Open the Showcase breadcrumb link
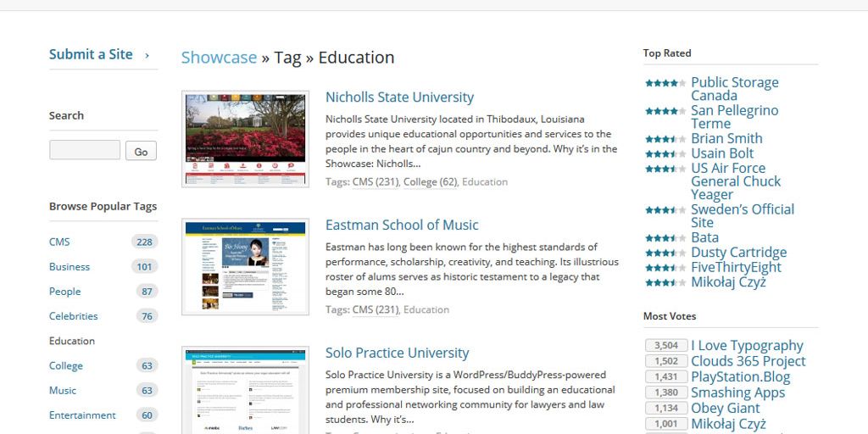Screen dimensions: 868x434 [220, 58]
